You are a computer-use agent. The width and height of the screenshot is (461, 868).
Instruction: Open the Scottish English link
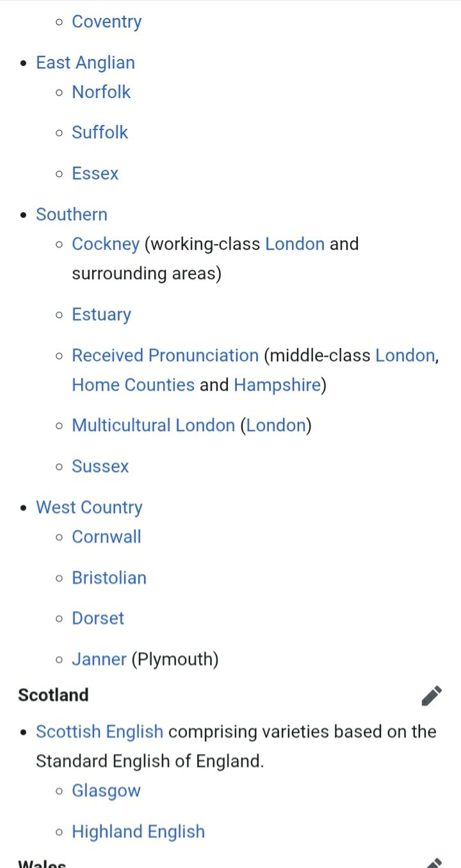click(x=100, y=732)
